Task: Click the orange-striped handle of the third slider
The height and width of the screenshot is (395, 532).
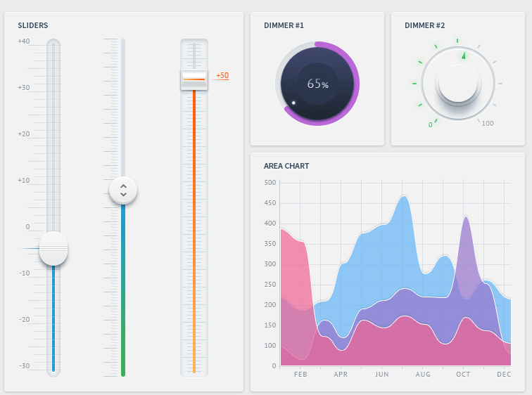Action: coord(194,79)
